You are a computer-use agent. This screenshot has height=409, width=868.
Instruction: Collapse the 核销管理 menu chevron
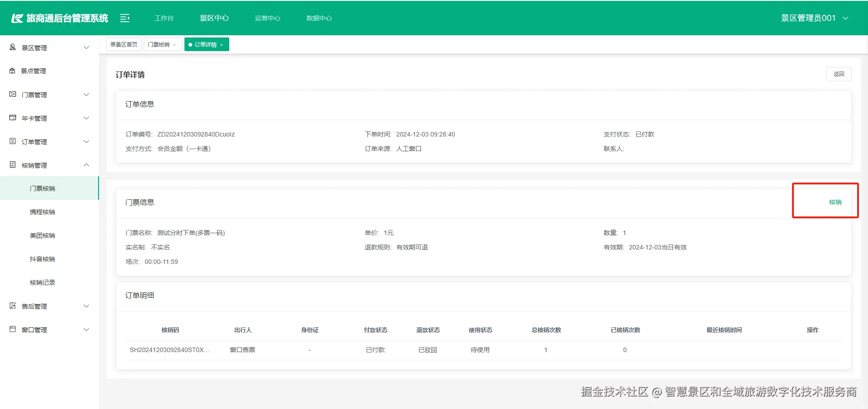click(86, 165)
